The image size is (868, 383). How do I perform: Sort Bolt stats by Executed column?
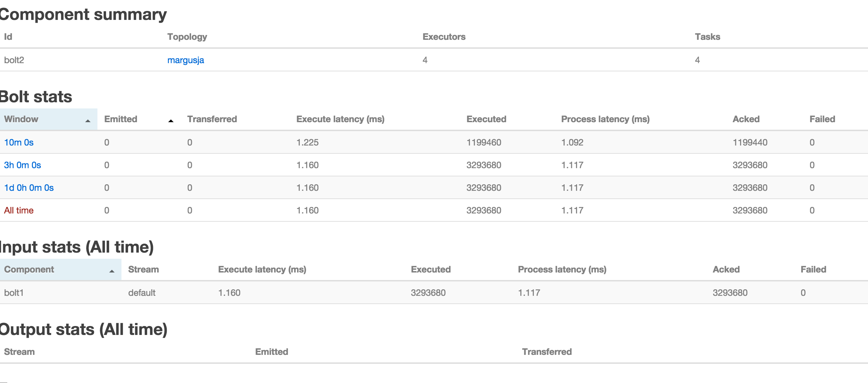coord(486,119)
